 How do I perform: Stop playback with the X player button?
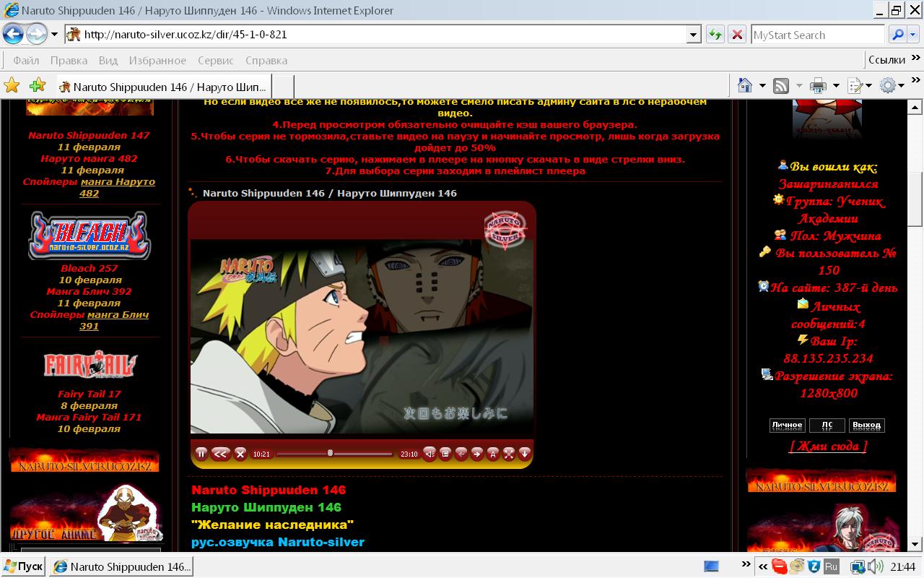click(x=240, y=453)
